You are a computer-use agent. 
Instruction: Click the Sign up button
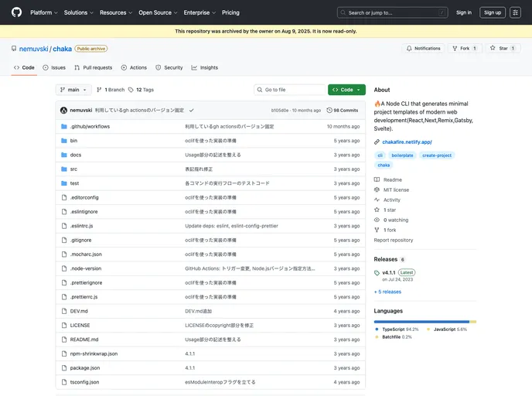(493, 12)
